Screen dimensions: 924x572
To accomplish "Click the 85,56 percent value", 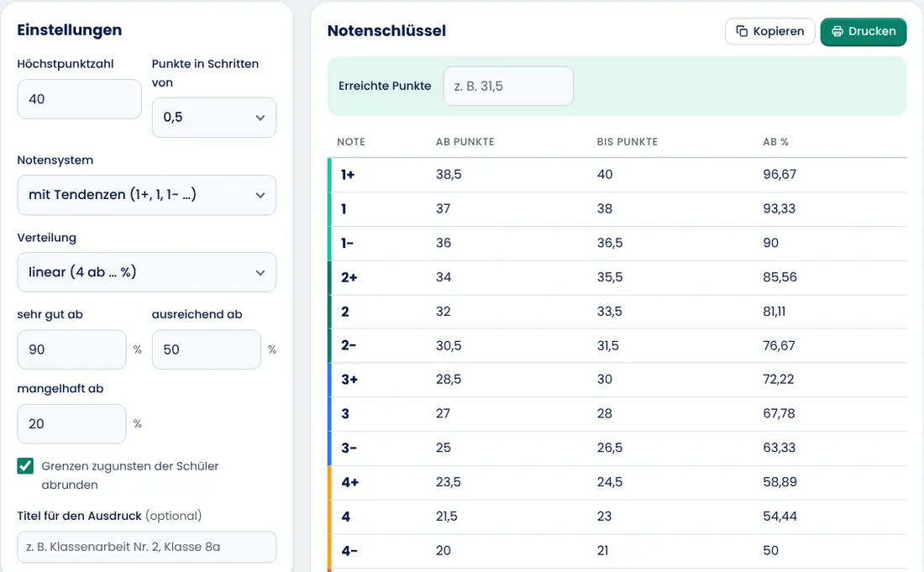I will point(780,277).
